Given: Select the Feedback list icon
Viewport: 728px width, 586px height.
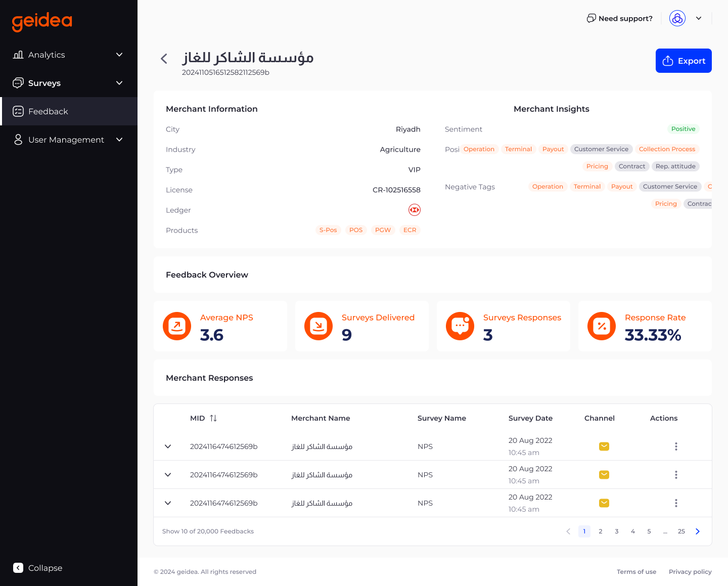Looking at the screenshot, I should point(18,111).
